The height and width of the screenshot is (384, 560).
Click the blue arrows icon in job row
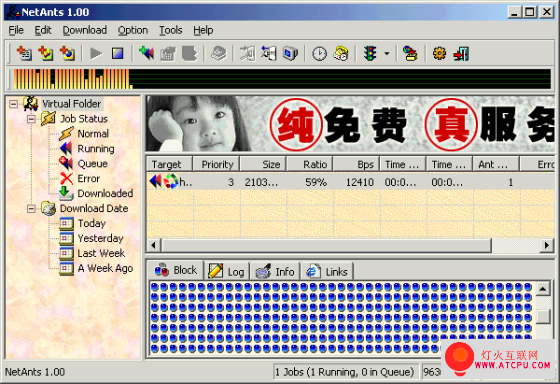[x=155, y=181]
